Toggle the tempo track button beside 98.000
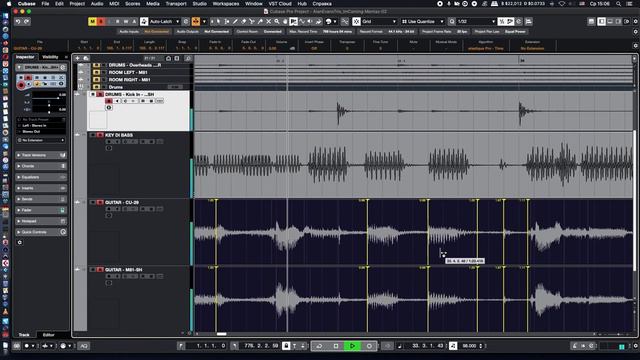 point(453,346)
